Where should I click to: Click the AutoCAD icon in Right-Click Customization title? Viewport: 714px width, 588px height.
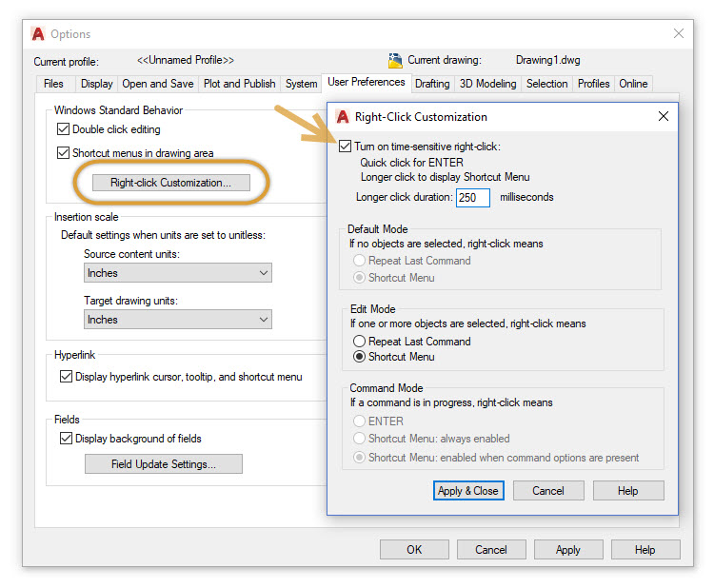(x=343, y=117)
